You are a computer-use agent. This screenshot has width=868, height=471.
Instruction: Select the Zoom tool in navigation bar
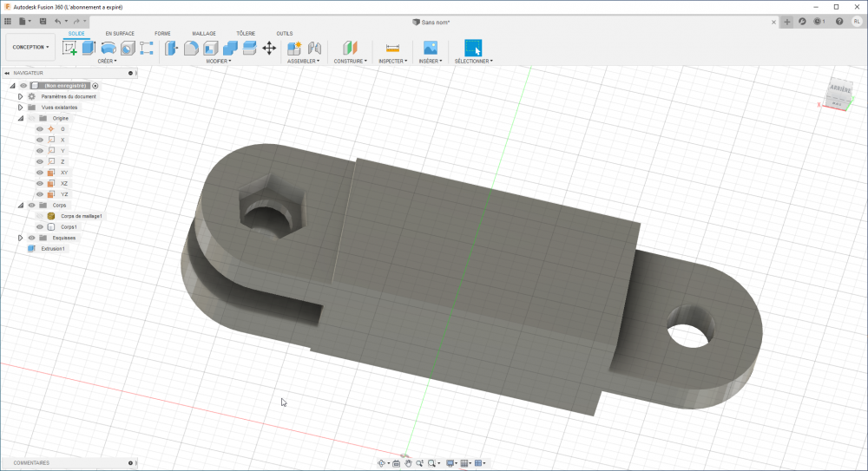pos(419,463)
